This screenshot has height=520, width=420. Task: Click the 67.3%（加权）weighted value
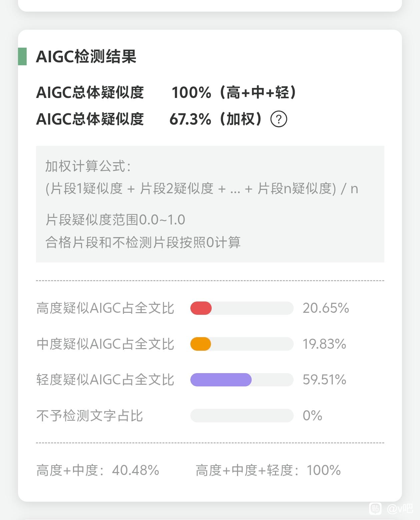pyautogui.click(x=216, y=119)
